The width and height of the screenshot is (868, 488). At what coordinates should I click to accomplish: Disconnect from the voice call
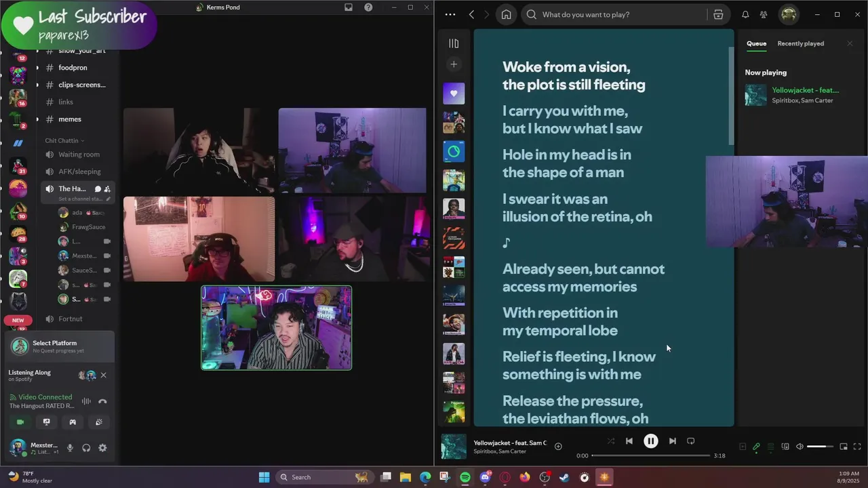pos(102,401)
